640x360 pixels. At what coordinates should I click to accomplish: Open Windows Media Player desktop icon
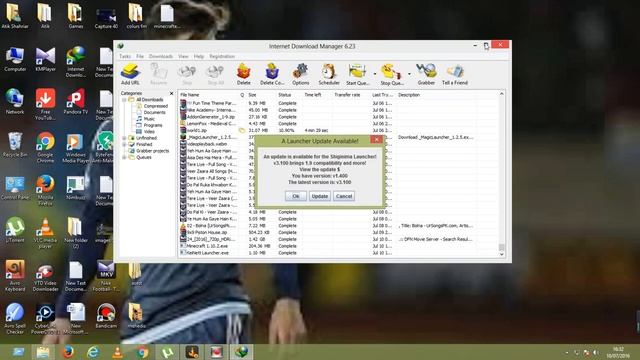click(x=76, y=147)
